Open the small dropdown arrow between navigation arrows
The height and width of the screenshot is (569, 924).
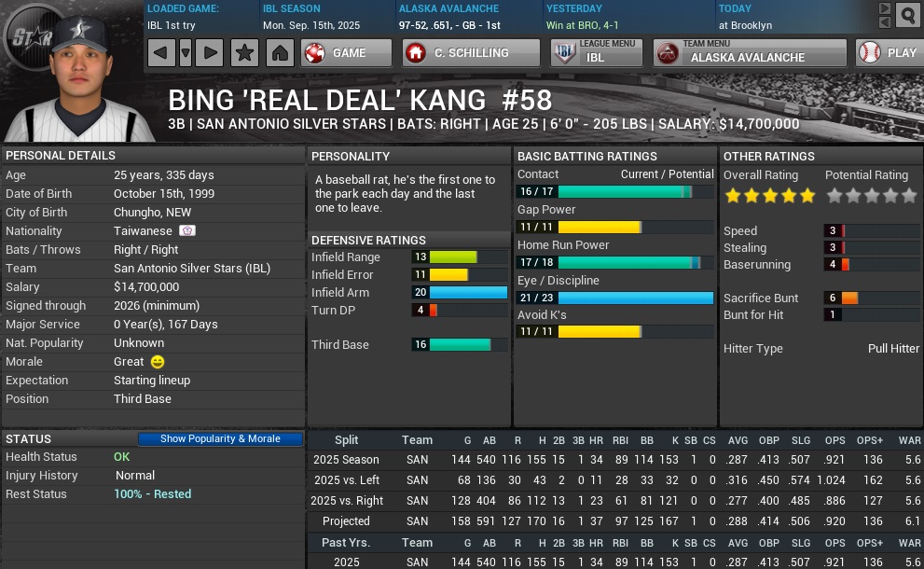(186, 53)
